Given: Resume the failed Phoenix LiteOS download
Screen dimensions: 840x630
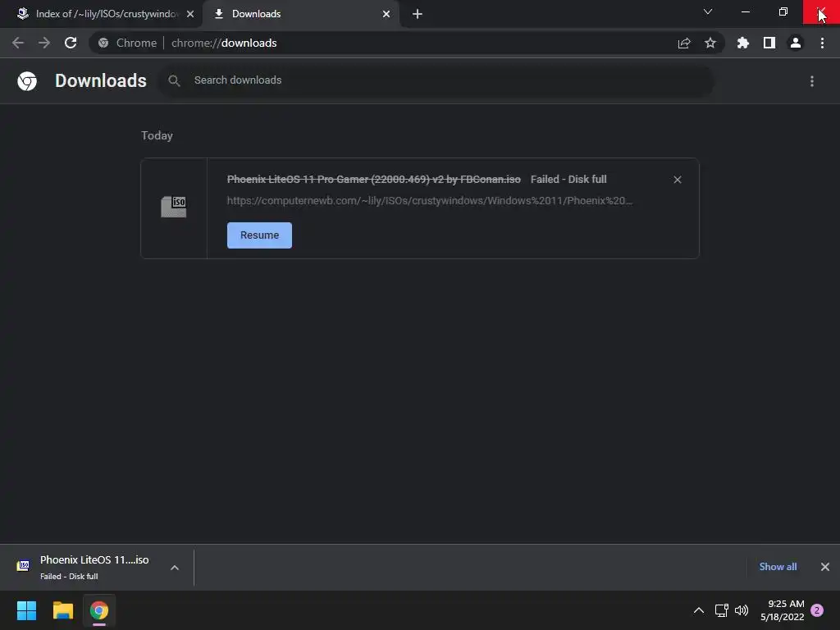Looking at the screenshot, I should pyautogui.click(x=259, y=235).
